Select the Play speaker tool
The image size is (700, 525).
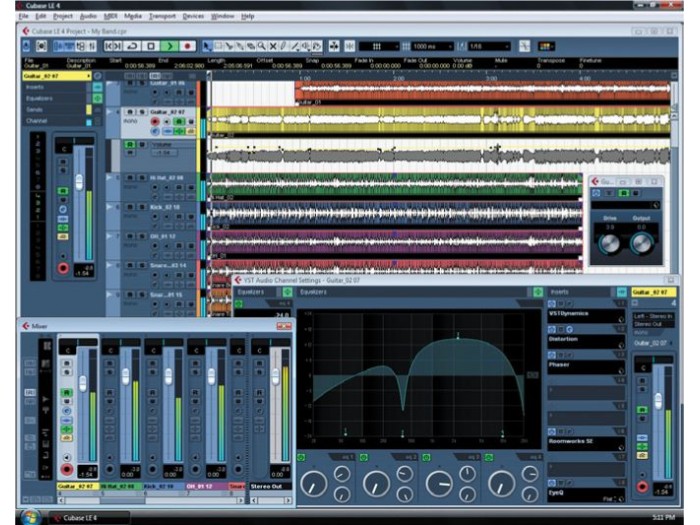tap(306, 46)
